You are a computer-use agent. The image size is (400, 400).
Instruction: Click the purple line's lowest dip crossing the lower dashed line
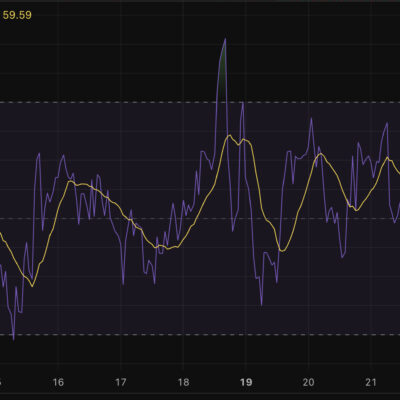tap(13, 337)
